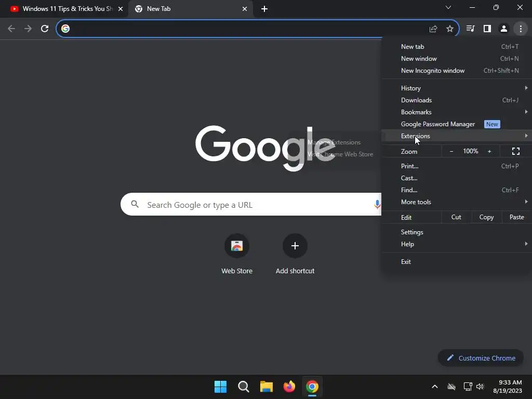This screenshot has width=532, height=399.
Task: Enter fullscreen with the fullscreen icon
Action: coord(516,151)
